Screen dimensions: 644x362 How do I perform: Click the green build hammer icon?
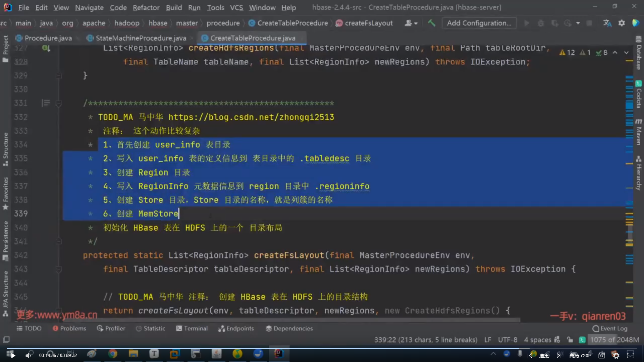point(432,23)
